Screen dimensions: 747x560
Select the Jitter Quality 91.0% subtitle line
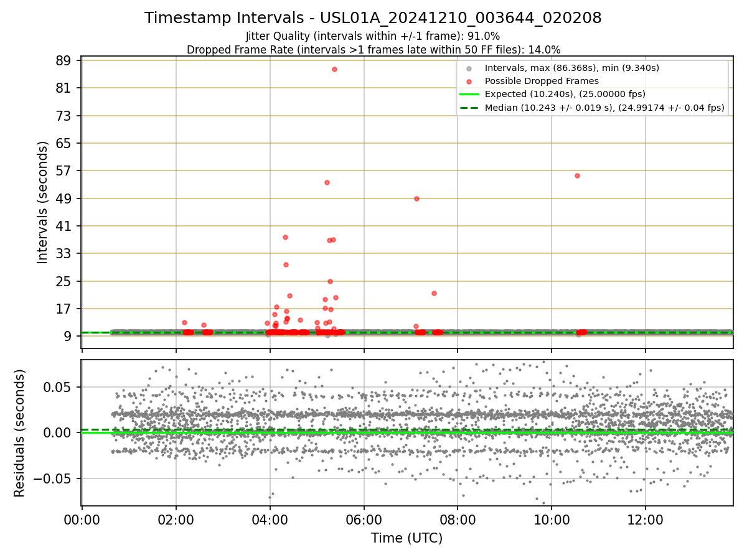(373, 36)
